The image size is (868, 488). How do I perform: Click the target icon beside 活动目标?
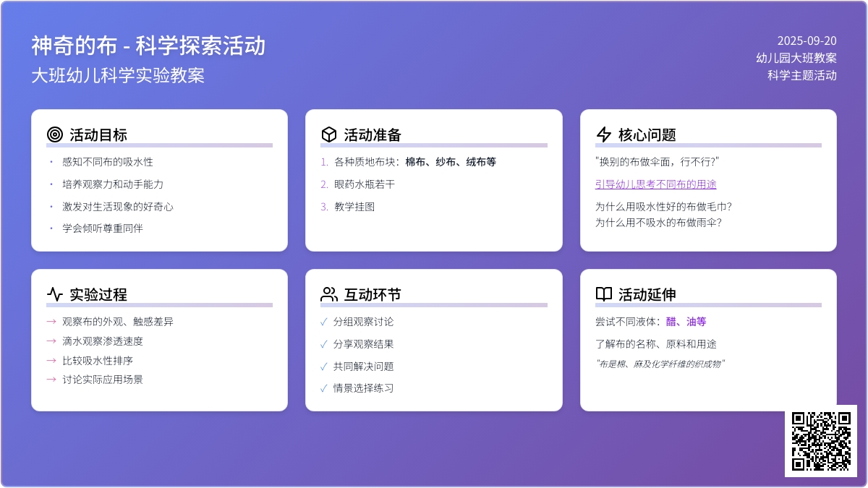coord(55,134)
